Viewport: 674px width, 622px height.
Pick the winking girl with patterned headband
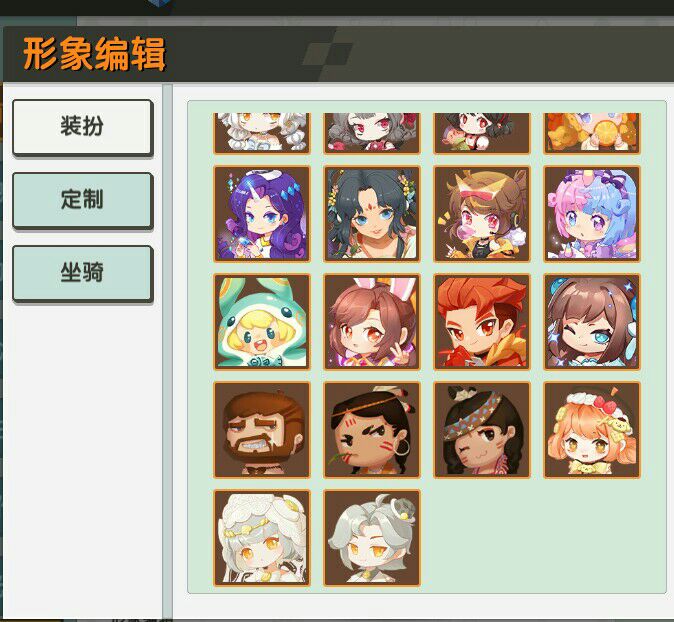tap(482, 430)
